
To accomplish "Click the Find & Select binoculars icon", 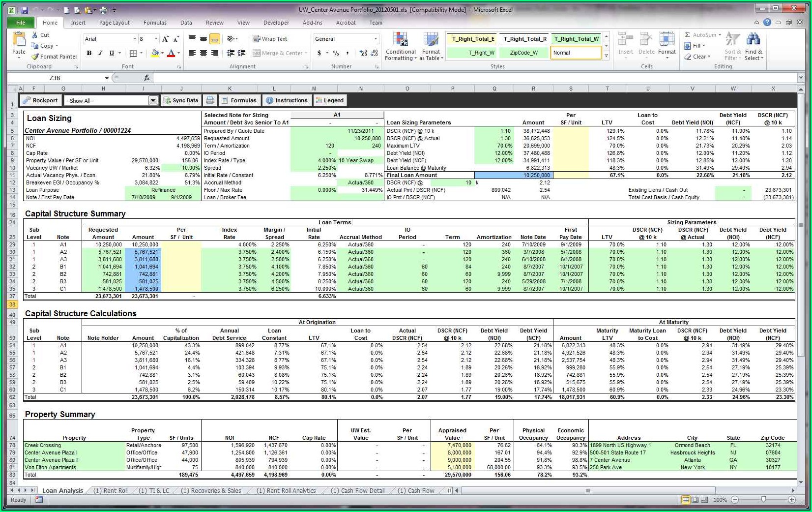I will (753, 39).
